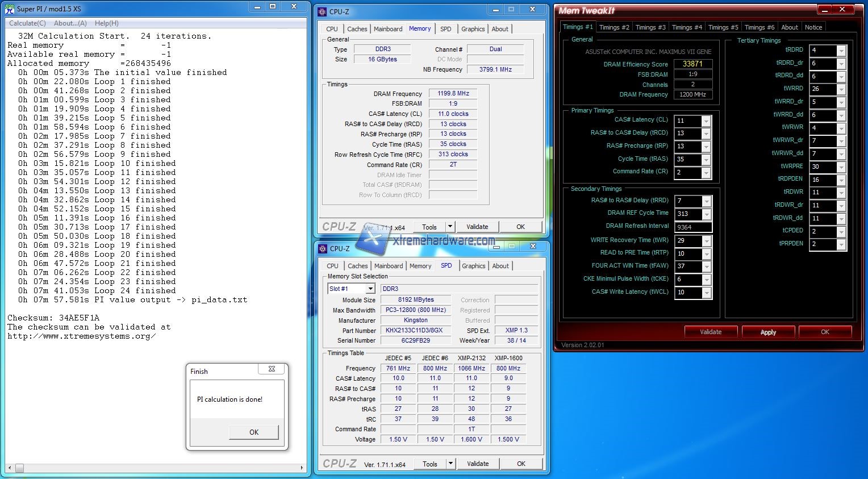Switch to the Mainboard tab in upper CPU-Z
The height and width of the screenshot is (479, 868).
tap(388, 29)
